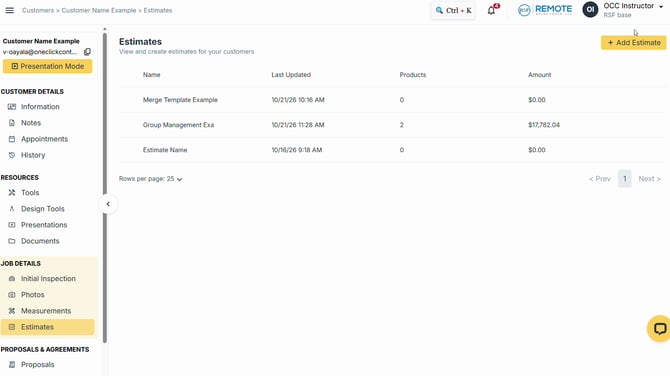Open the Measurements page

[x=46, y=311]
